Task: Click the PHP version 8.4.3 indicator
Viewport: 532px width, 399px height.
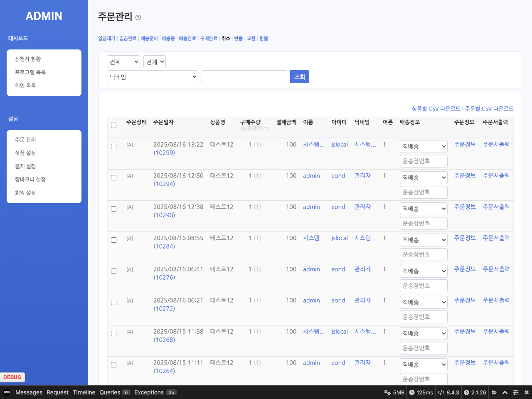Action: click(448, 392)
